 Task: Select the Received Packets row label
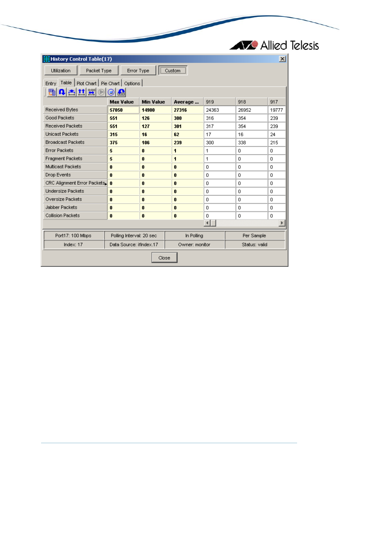(75, 126)
